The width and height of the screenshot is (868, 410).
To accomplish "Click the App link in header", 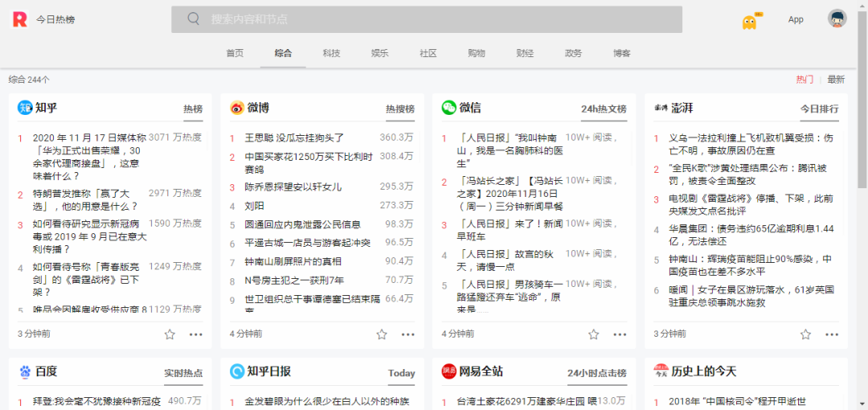I will (x=796, y=19).
